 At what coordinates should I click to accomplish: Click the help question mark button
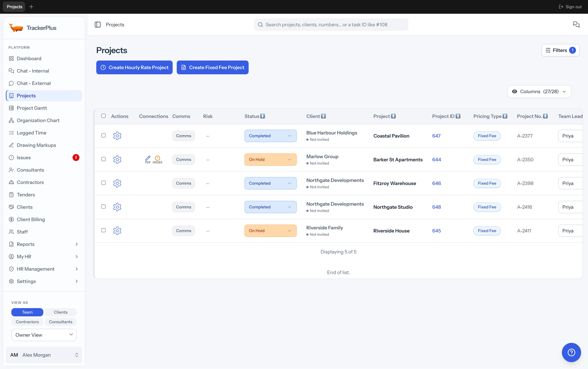click(x=571, y=352)
